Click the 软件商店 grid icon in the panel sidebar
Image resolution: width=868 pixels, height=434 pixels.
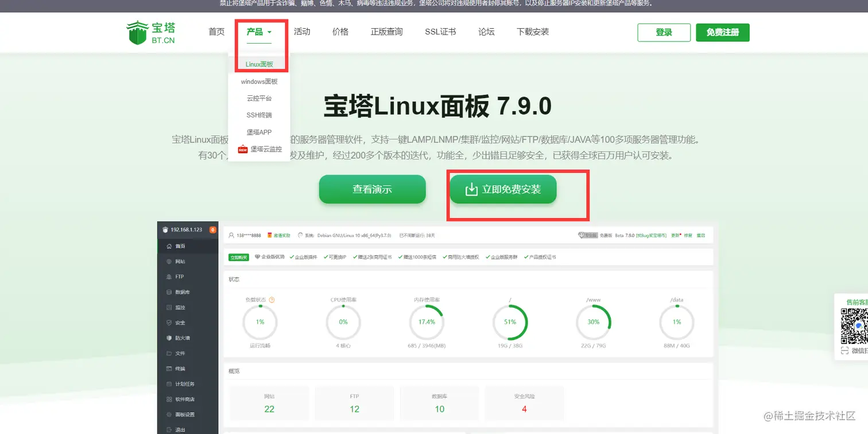[169, 399]
